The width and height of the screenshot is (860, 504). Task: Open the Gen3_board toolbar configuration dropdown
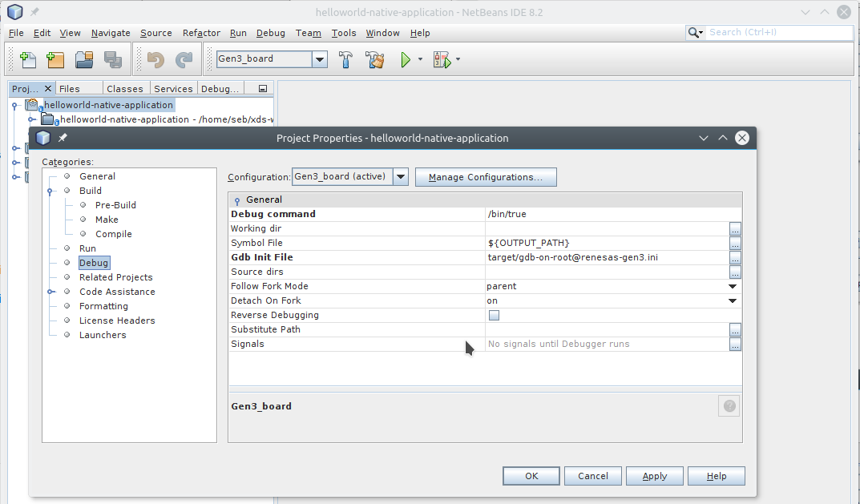coord(320,59)
